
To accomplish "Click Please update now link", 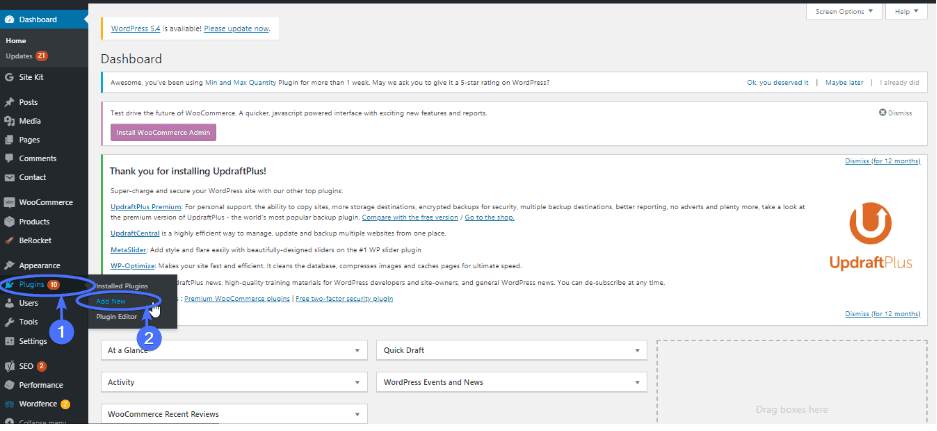I will (x=236, y=28).
